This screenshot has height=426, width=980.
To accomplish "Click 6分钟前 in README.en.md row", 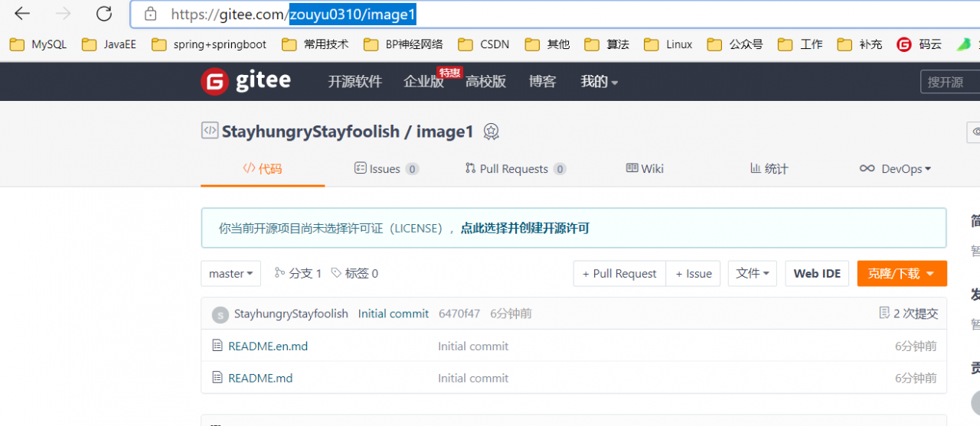I will 916,346.
